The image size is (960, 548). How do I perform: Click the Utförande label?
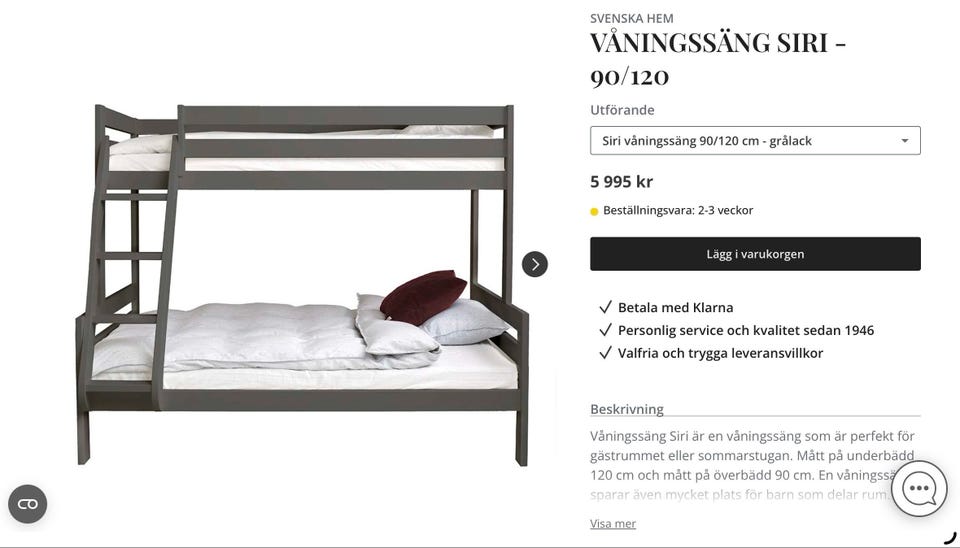click(622, 110)
